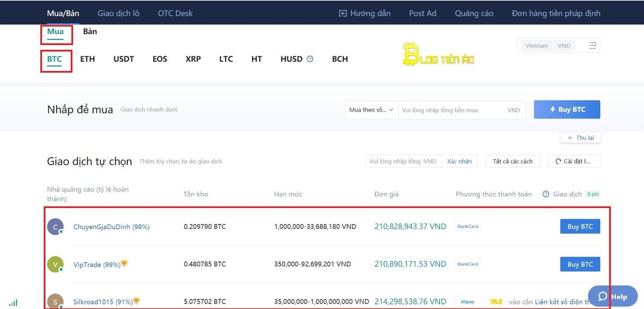Click stock amount 0.209790 BTC
Image resolution: width=644 pixels, height=309 pixels.
pyautogui.click(x=205, y=227)
